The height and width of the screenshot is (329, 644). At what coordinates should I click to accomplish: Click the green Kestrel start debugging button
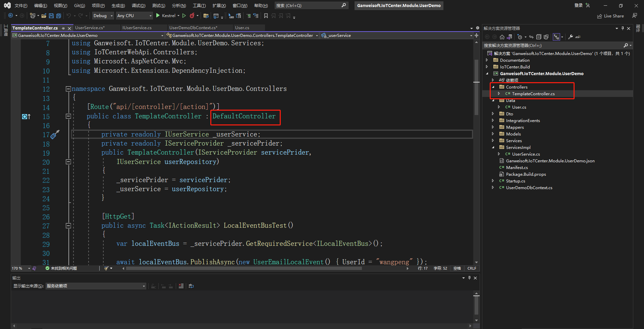(x=158, y=16)
